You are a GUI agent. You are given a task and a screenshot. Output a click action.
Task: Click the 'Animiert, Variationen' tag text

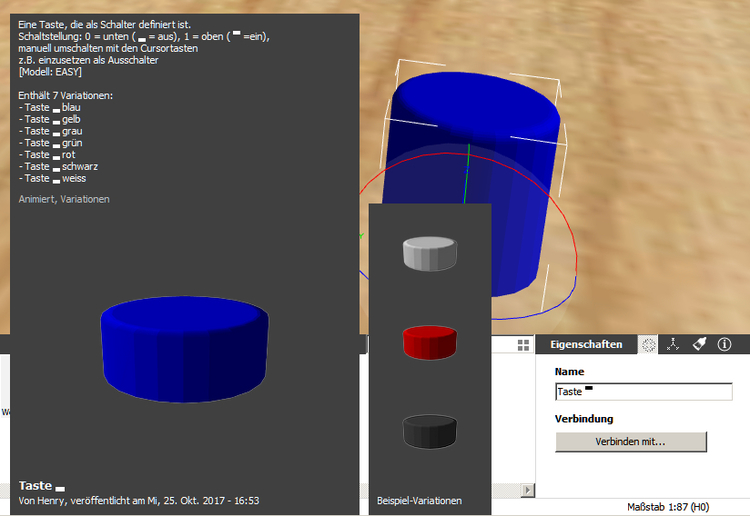(x=64, y=199)
